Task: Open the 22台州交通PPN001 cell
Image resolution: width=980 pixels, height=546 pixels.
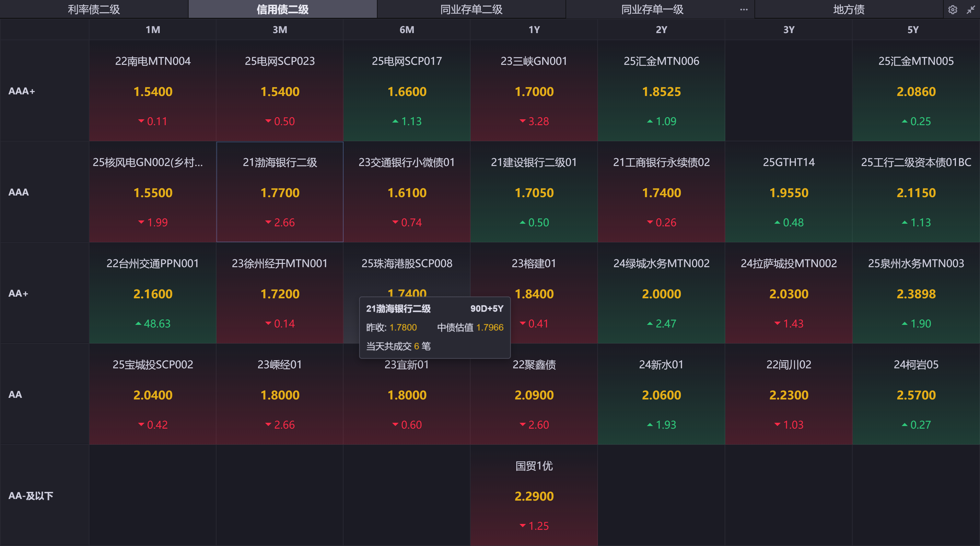Action: tap(153, 293)
